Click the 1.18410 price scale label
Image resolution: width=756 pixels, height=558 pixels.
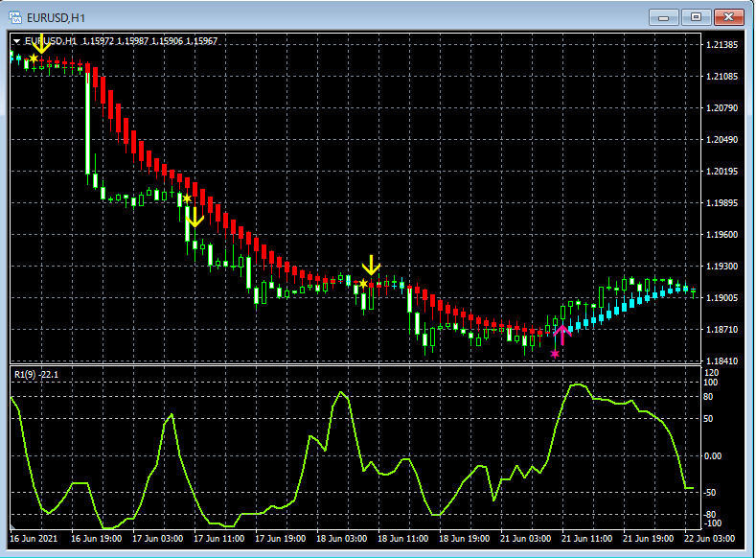point(722,360)
